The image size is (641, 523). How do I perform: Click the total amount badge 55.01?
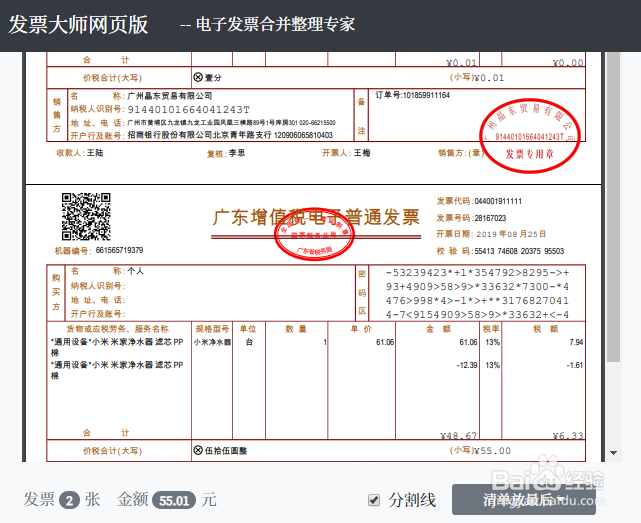click(174, 501)
